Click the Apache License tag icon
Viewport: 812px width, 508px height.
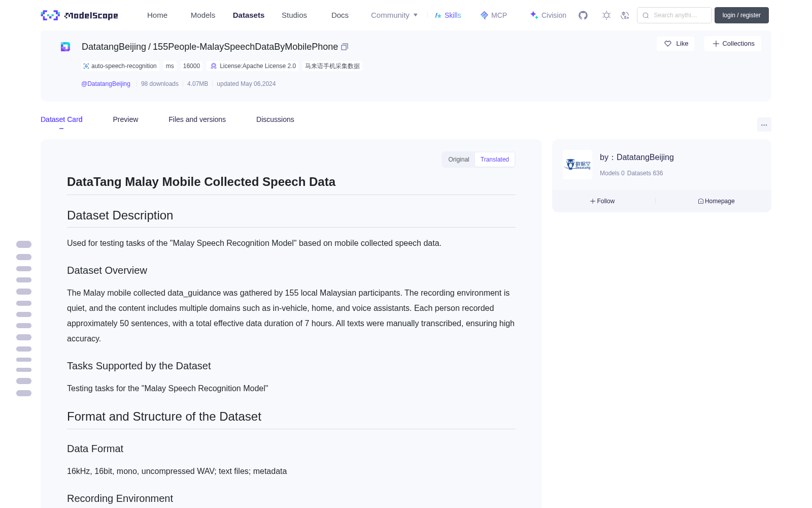(214, 66)
